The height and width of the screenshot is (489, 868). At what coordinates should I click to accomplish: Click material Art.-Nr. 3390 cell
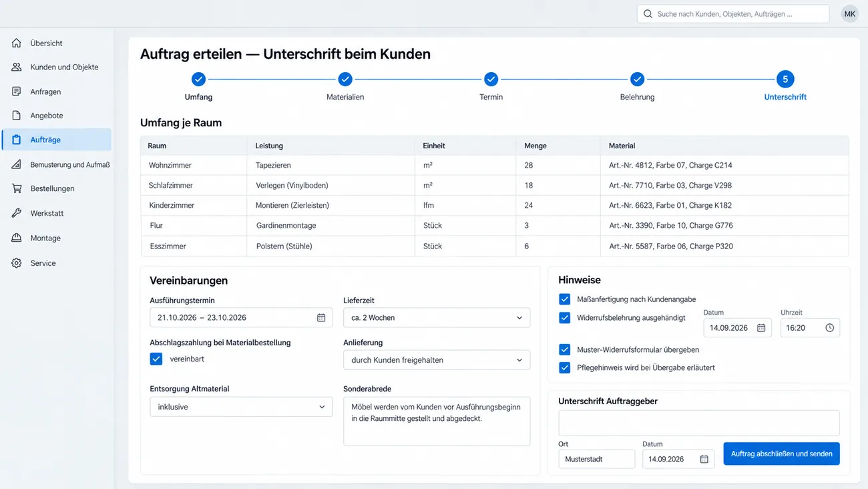coord(724,225)
